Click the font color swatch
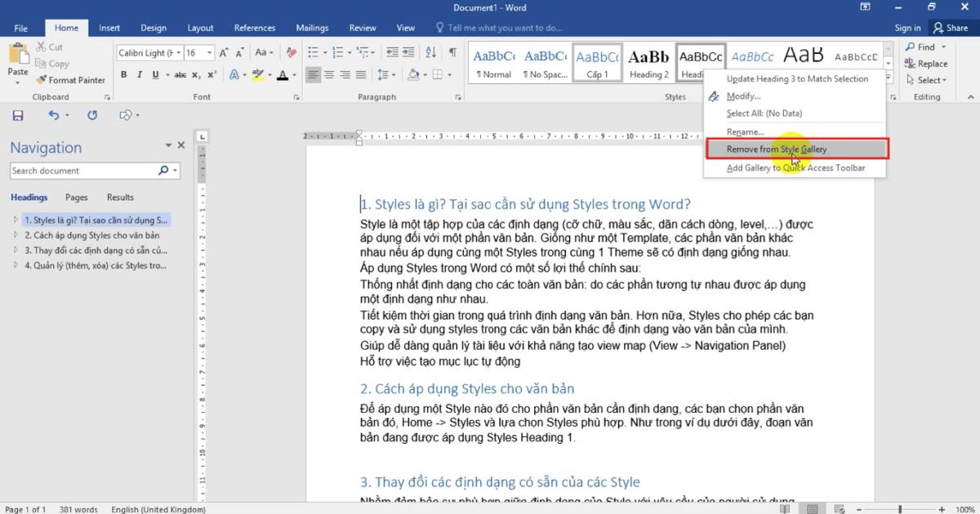Image resolution: width=980 pixels, height=514 pixels. [x=284, y=74]
